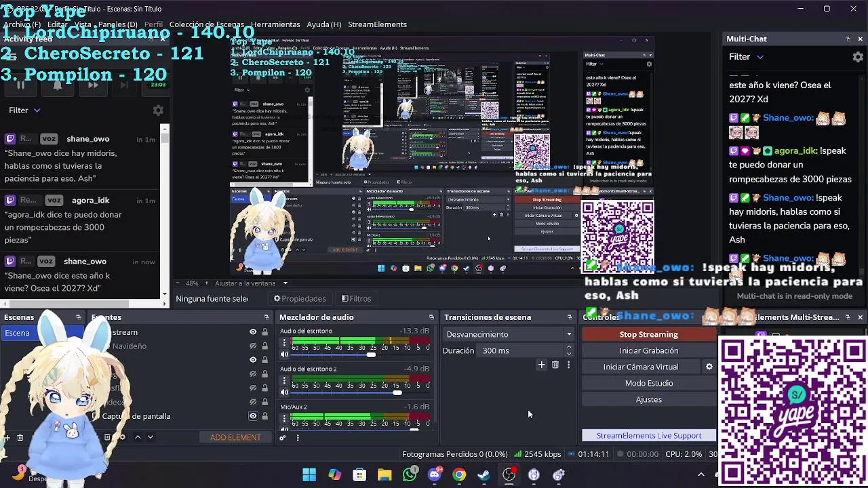The height and width of the screenshot is (488, 868).
Task: Click Stop Streaming button
Action: tap(648, 334)
